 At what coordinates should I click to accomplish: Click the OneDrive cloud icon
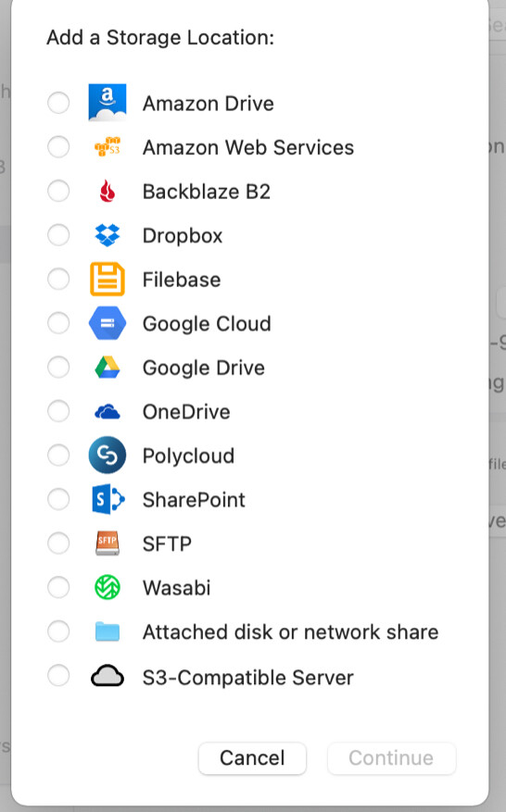tap(108, 412)
